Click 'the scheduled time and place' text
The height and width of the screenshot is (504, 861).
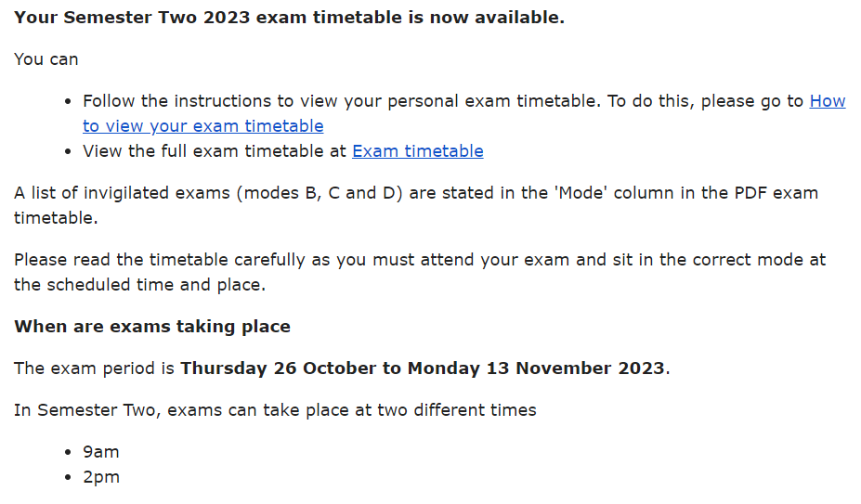pyautogui.click(x=139, y=285)
